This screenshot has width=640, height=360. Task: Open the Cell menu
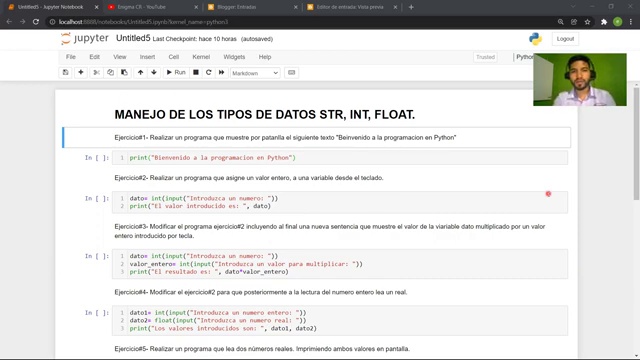pos(173,57)
